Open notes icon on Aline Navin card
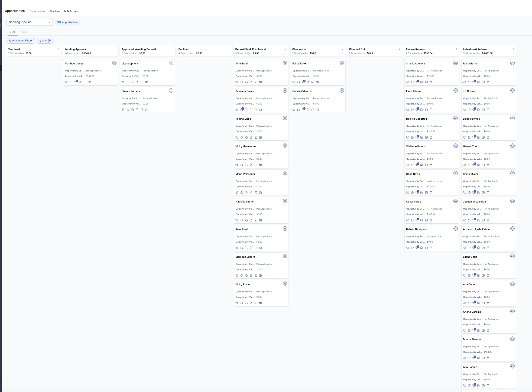This screenshot has height=392, width=532. [x=251, y=82]
